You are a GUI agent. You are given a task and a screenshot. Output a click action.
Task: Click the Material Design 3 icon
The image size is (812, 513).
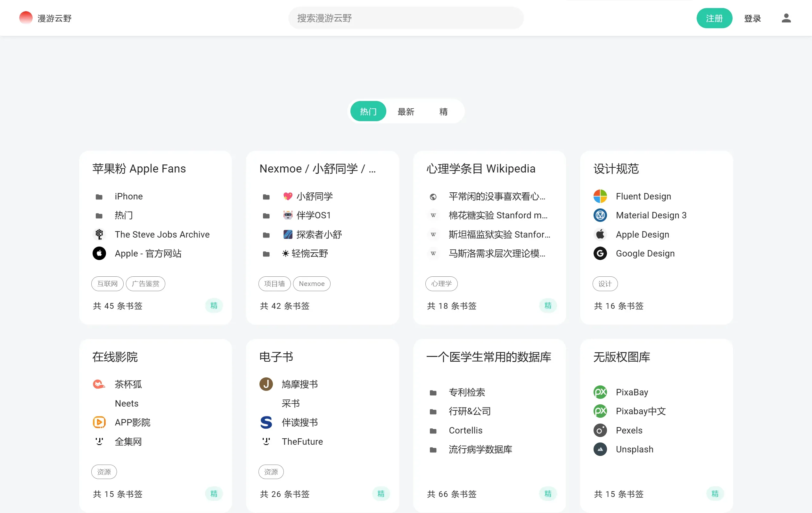[x=600, y=215]
